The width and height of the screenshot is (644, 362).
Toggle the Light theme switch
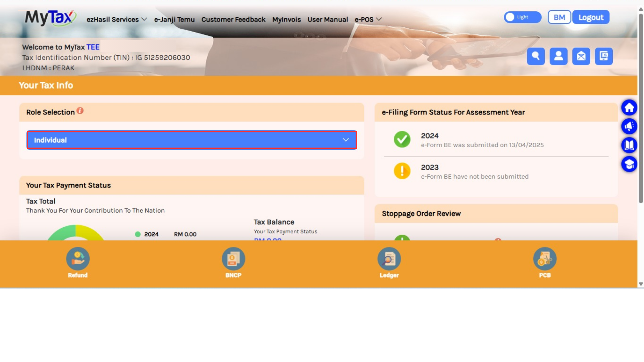click(x=522, y=17)
